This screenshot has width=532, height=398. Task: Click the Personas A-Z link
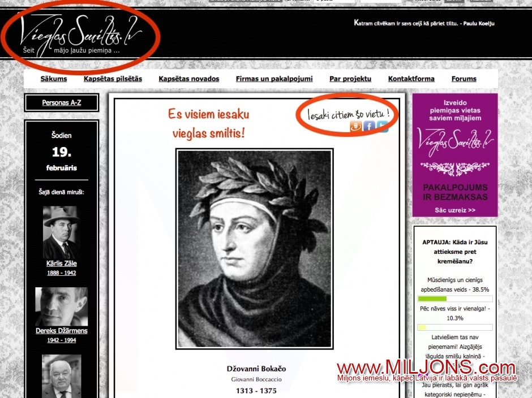(61, 103)
